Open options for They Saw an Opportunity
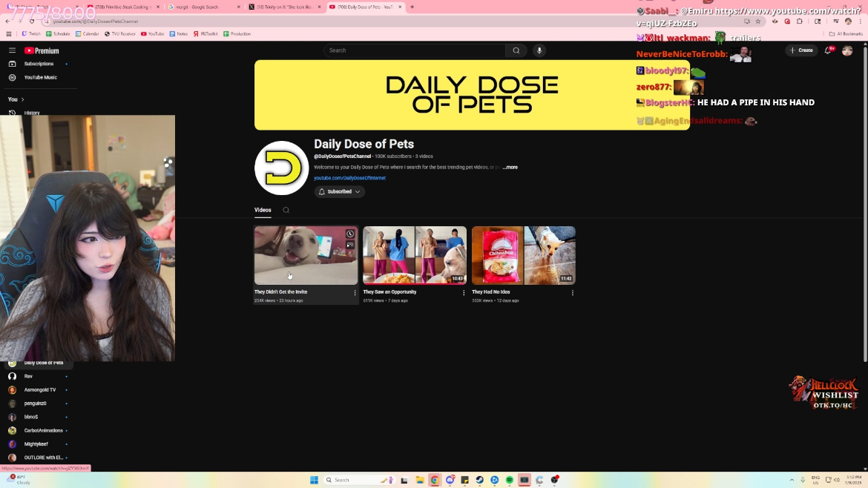The height and width of the screenshot is (488, 868). [x=464, y=293]
